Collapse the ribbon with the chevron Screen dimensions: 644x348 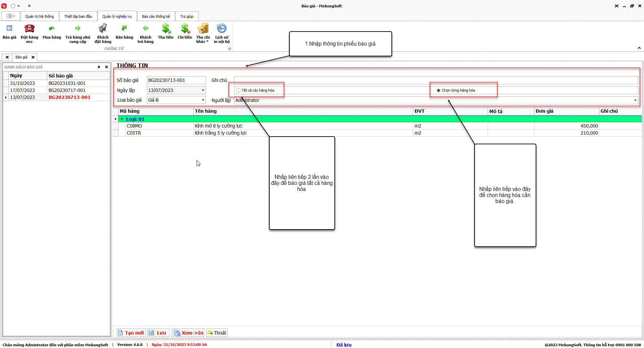(x=639, y=48)
